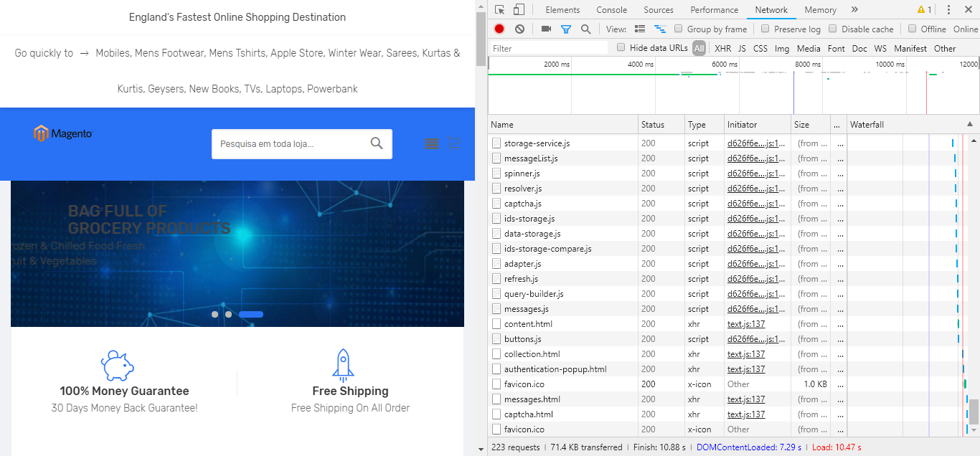Click the third carousel slide indicator
The height and width of the screenshot is (456, 980).
pos(250,314)
